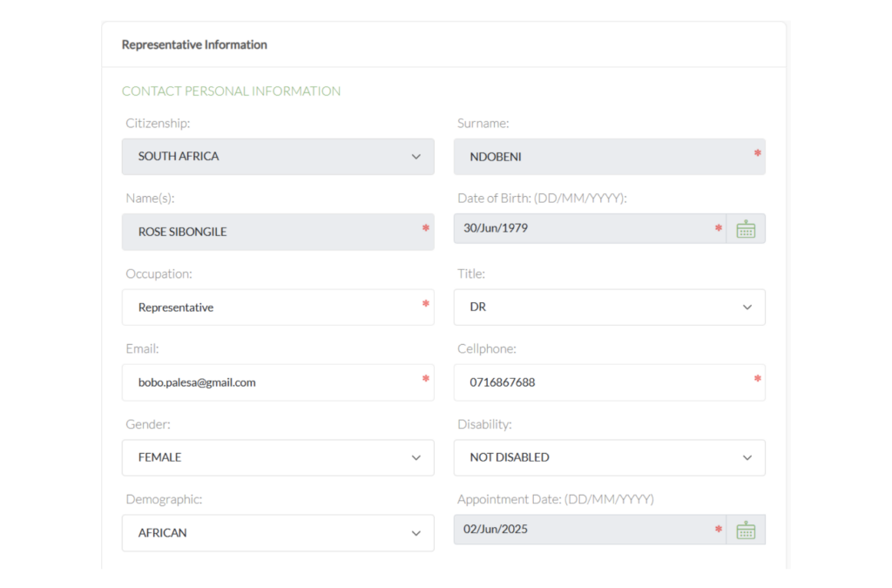Click the Surname field containing NDOBENI
The height and width of the screenshot is (588, 892).
coord(609,157)
